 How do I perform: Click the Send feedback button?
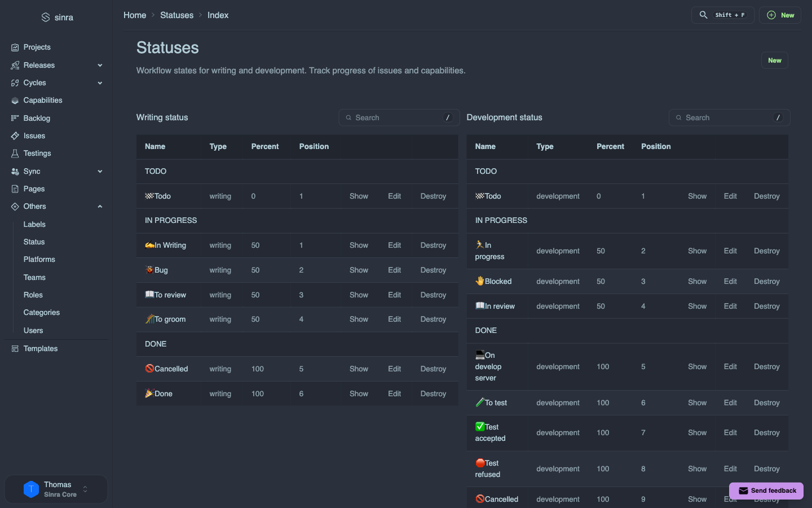766,491
